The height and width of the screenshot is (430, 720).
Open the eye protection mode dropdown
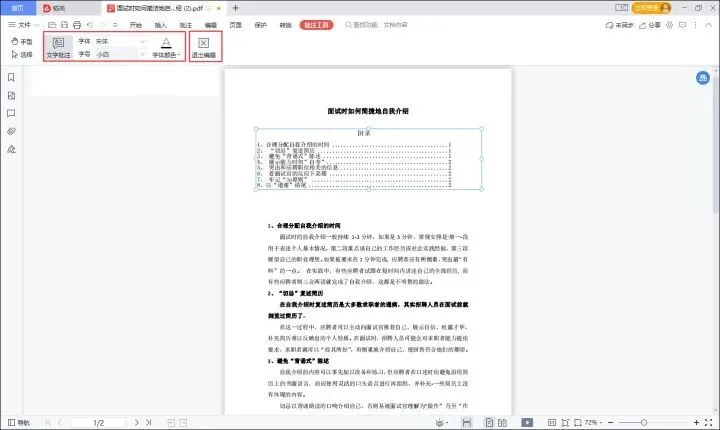442,423
